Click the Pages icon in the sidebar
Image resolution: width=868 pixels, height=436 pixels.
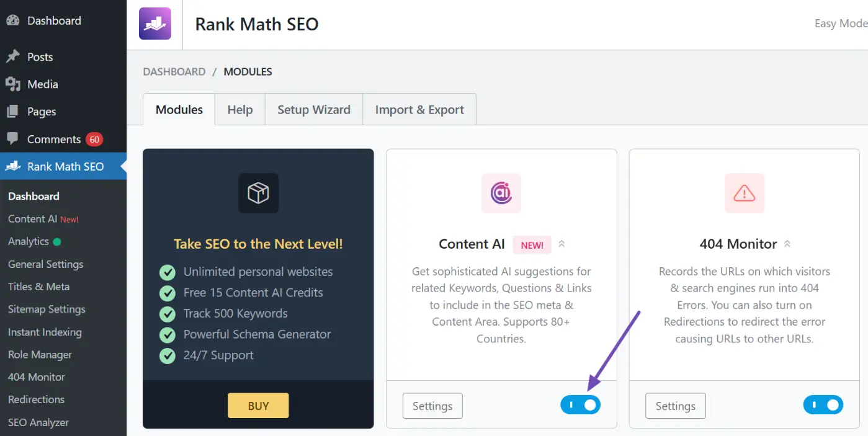[12, 111]
